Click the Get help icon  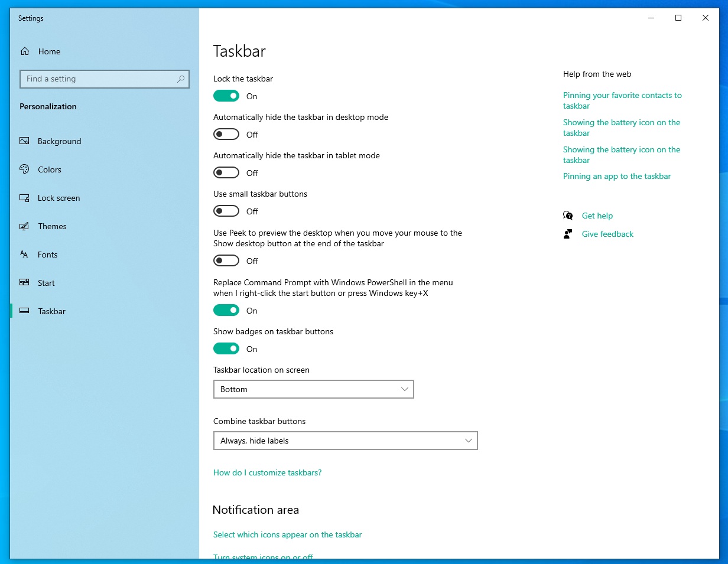(567, 216)
